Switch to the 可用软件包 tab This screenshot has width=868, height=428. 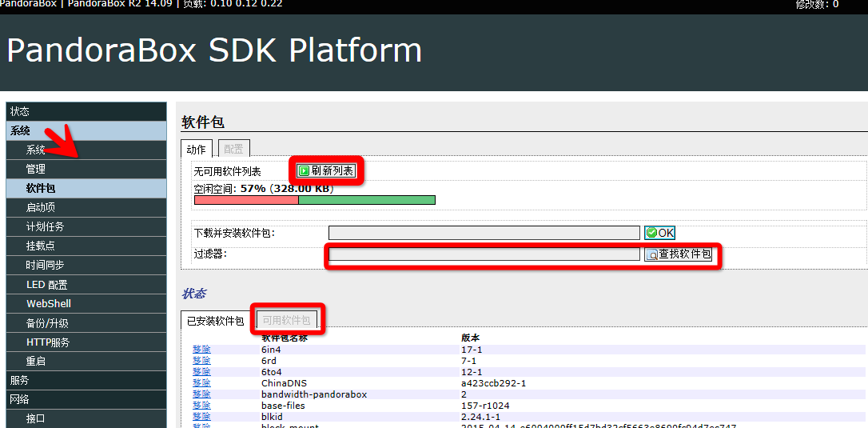coord(287,321)
